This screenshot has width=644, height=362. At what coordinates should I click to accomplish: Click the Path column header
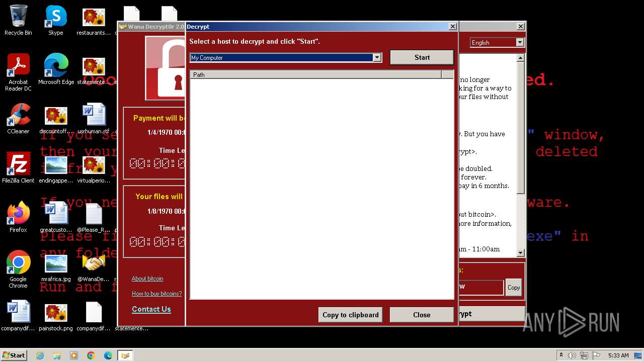pyautogui.click(x=315, y=74)
